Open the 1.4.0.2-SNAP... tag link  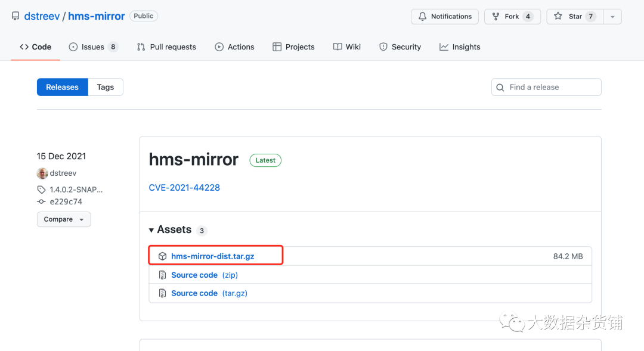pyautogui.click(x=76, y=190)
